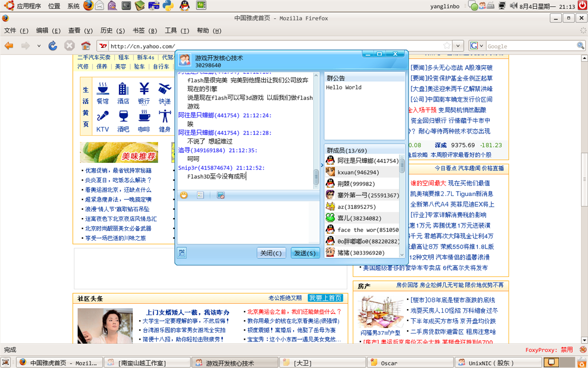This screenshot has height=368, width=588.
Task: Switch to the UnixNIC(股东) taskbar window
Action: point(498,363)
